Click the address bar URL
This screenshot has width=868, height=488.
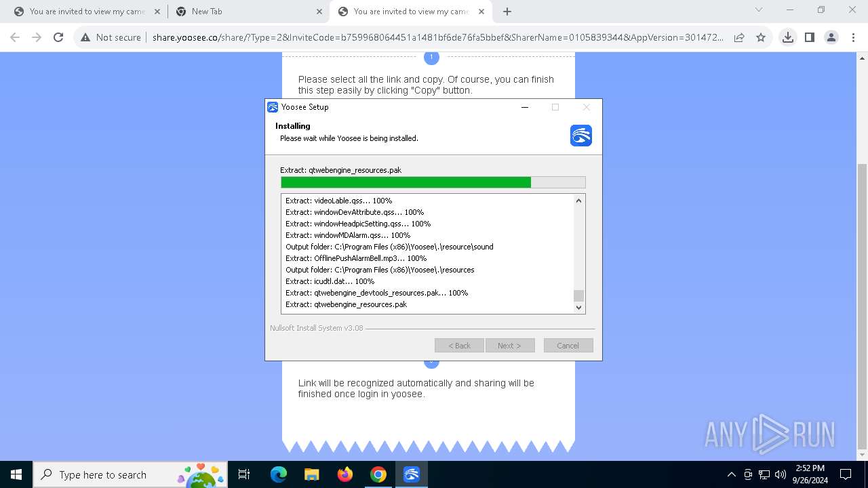pyautogui.click(x=437, y=37)
